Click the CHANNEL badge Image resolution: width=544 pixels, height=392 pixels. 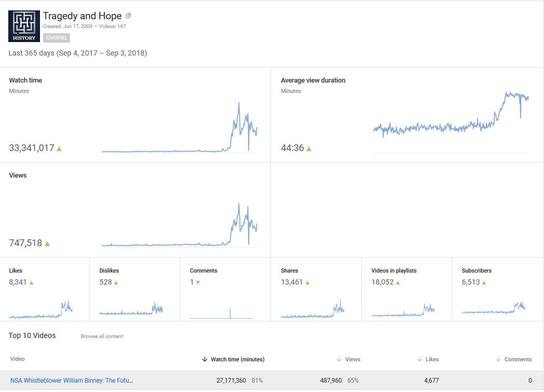click(x=56, y=37)
